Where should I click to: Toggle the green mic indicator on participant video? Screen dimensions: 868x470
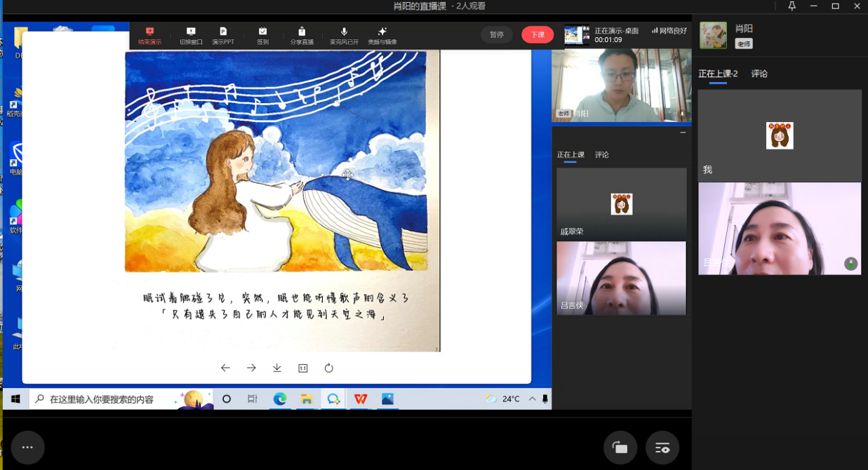[x=850, y=264]
